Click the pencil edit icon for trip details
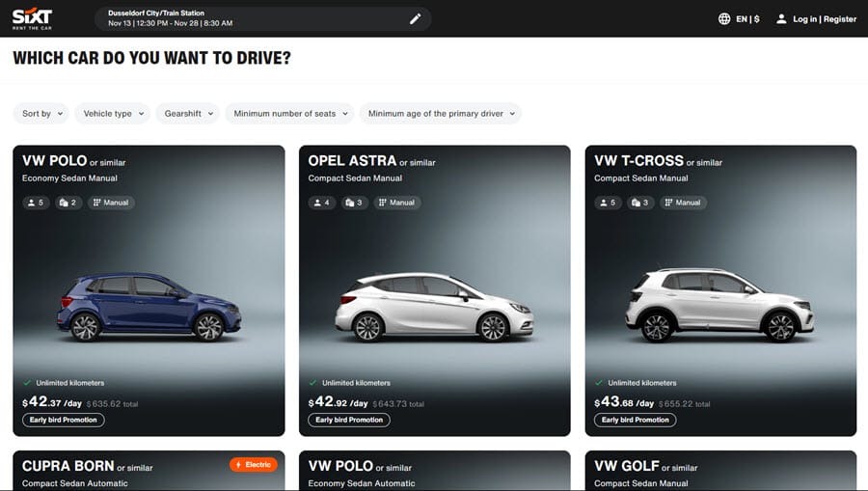Screen dimensions: 868x491 [415, 18]
